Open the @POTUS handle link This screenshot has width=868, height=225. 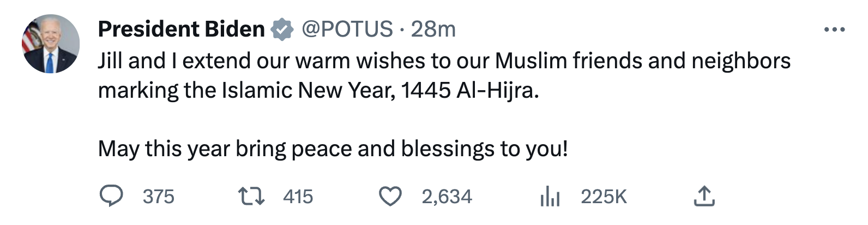(x=347, y=29)
